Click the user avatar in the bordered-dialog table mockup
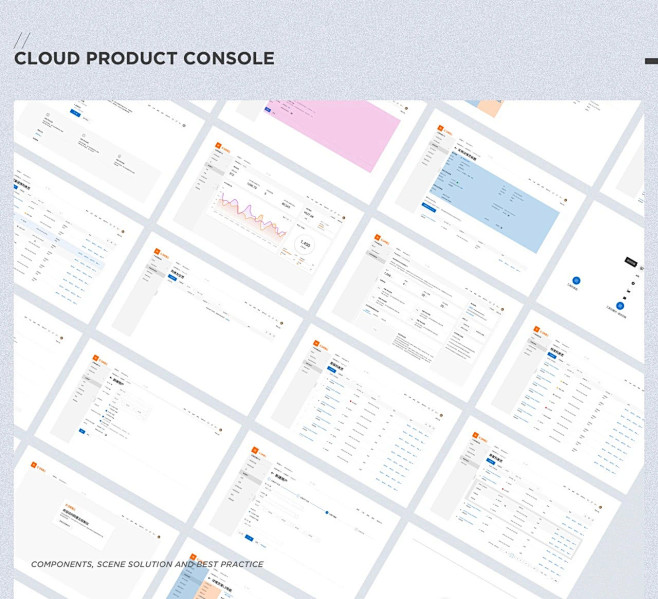The height and width of the screenshot is (599, 658). (x=601, y=507)
